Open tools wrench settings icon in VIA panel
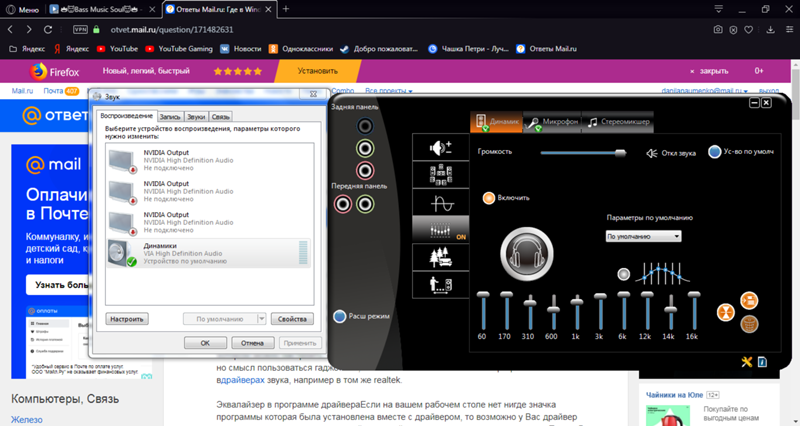 (746, 362)
